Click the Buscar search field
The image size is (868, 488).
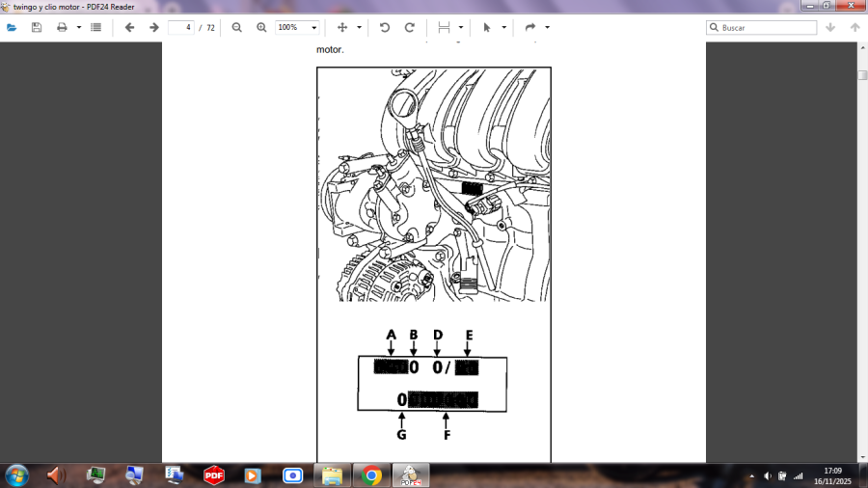(x=768, y=28)
